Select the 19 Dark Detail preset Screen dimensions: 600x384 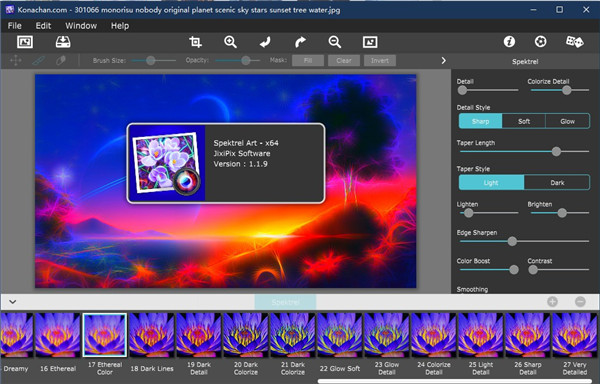199,335
